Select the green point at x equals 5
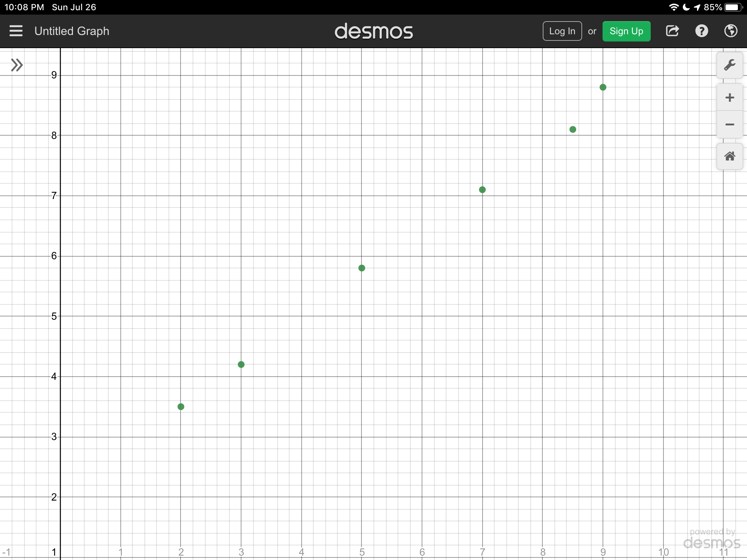This screenshot has width=747, height=560. point(362,268)
